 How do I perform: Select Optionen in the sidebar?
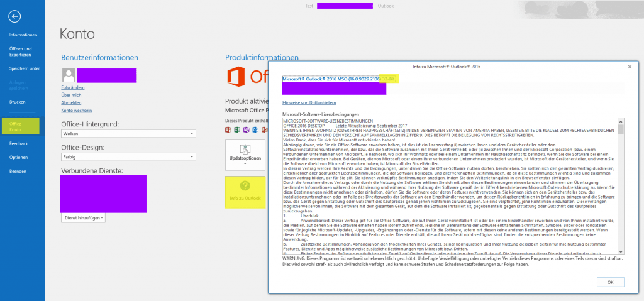coord(18,157)
